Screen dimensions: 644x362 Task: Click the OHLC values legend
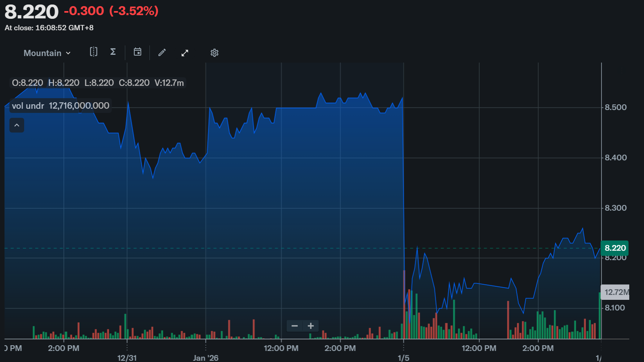97,83
